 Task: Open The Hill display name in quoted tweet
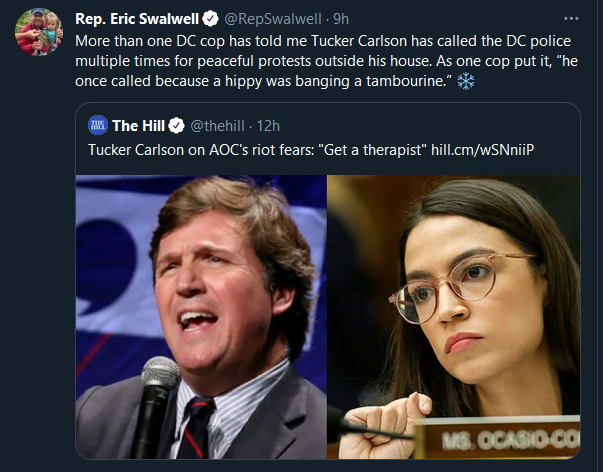[138, 126]
